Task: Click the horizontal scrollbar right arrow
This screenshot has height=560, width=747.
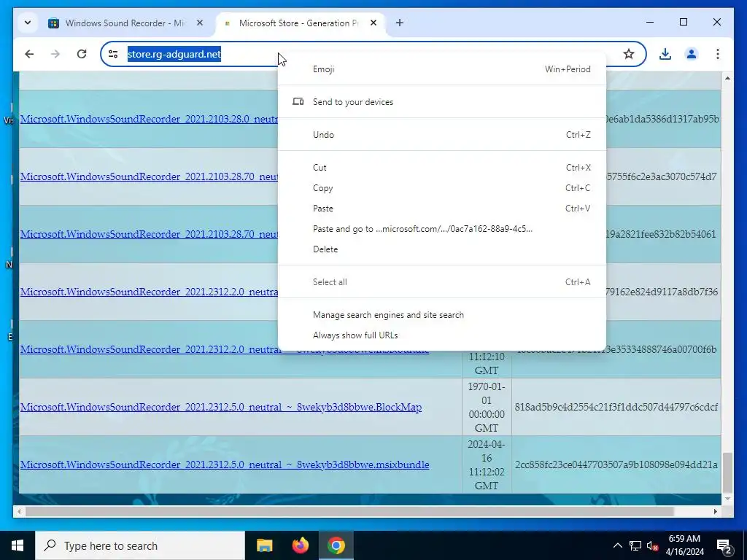Action: pos(715,511)
